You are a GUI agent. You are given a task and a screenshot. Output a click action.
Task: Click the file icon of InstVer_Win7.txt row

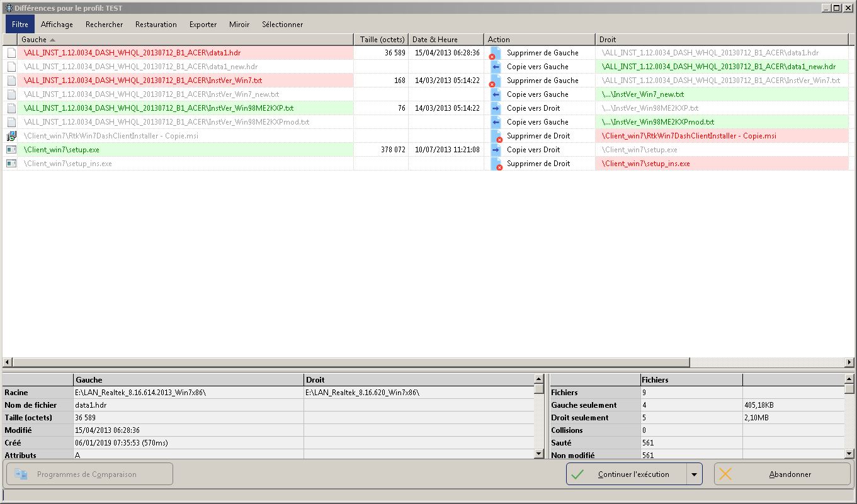tap(11, 81)
